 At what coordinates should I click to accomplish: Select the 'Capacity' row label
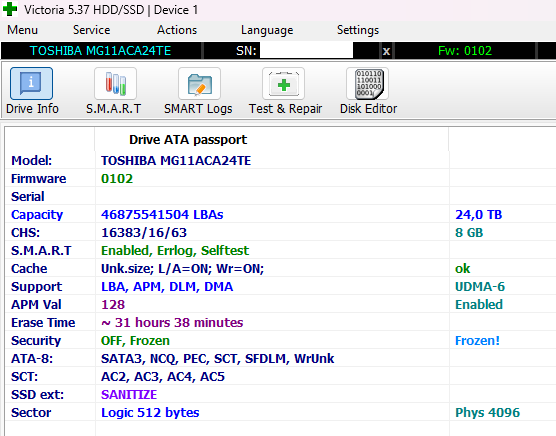point(37,215)
